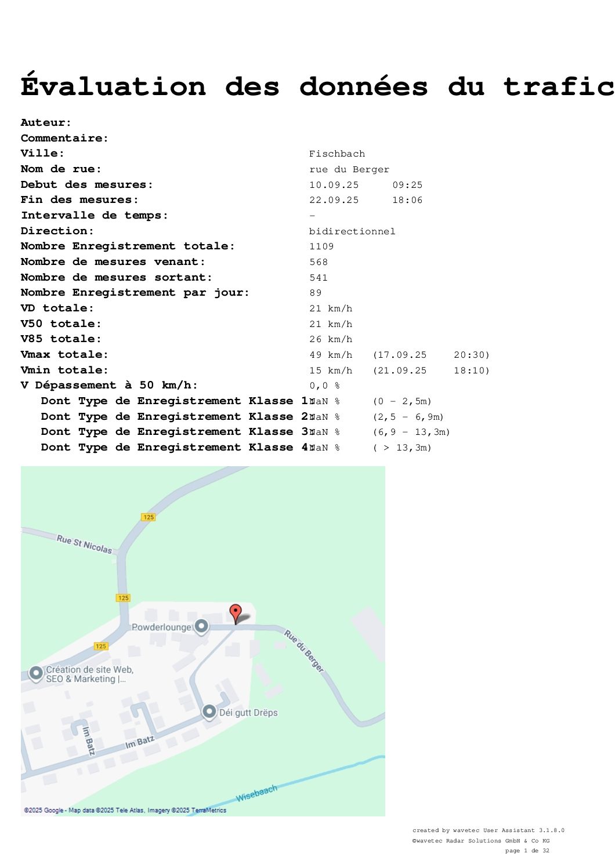
Task: Select the Klasse 2 length range '(2,5 - 6,9m)'
Action: pyautogui.click(x=408, y=417)
